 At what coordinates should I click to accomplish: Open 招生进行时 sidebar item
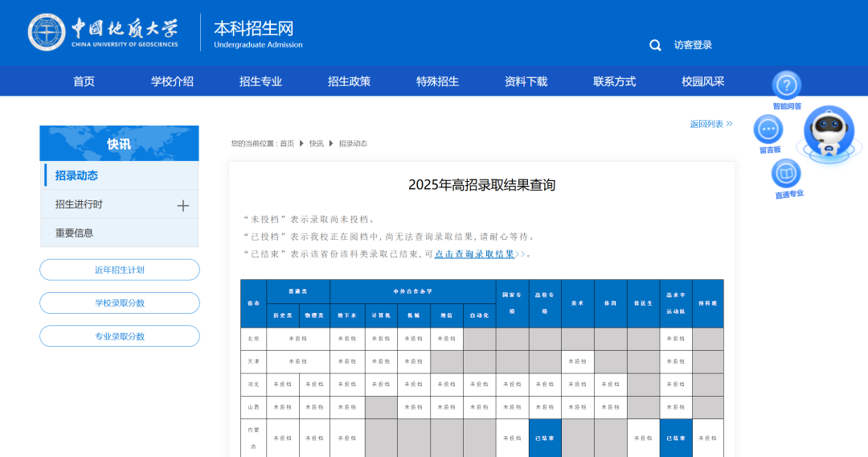click(119, 204)
